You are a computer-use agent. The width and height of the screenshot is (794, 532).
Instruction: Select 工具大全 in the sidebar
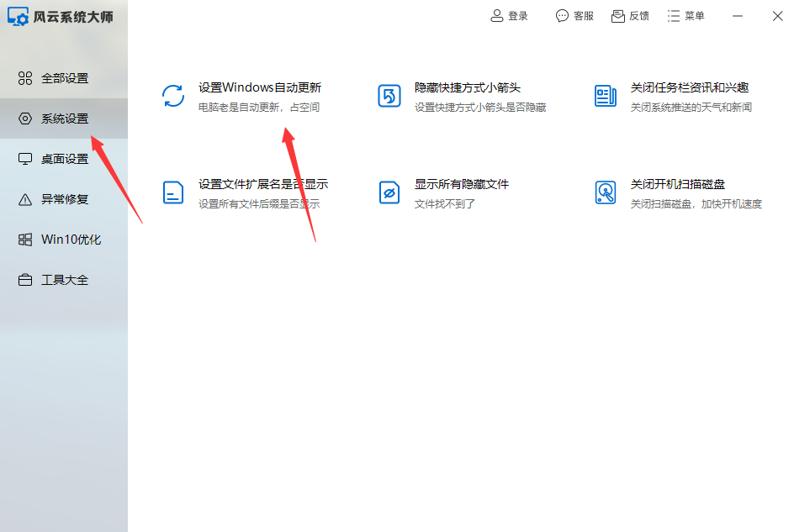coord(64,280)
